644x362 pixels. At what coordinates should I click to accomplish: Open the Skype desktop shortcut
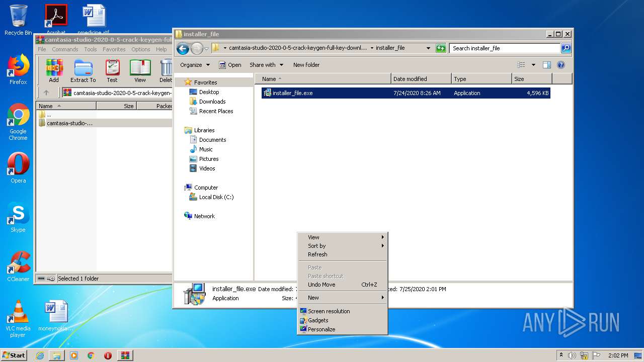click(18, 217)
